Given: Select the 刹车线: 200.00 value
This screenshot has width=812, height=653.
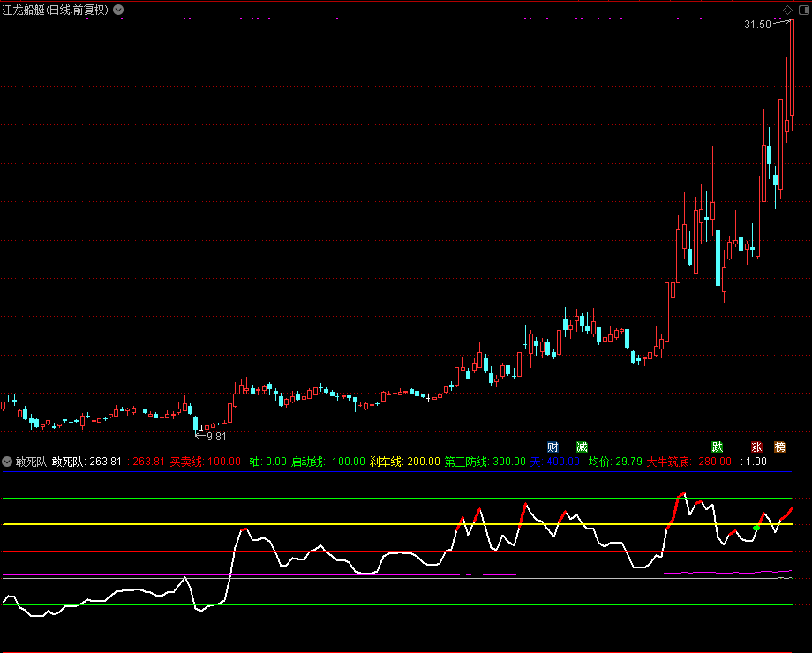Looking at the screenshot, I should 404,462.
